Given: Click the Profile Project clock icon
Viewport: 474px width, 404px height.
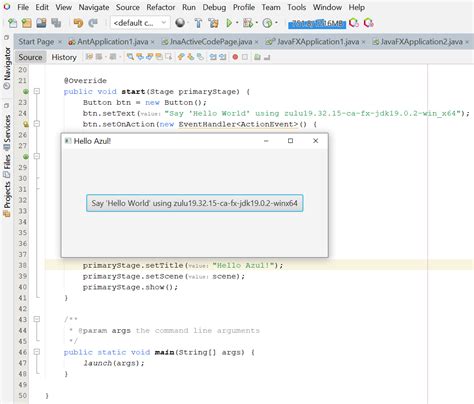Looking at the screenshot, I should tap(267, 23).
